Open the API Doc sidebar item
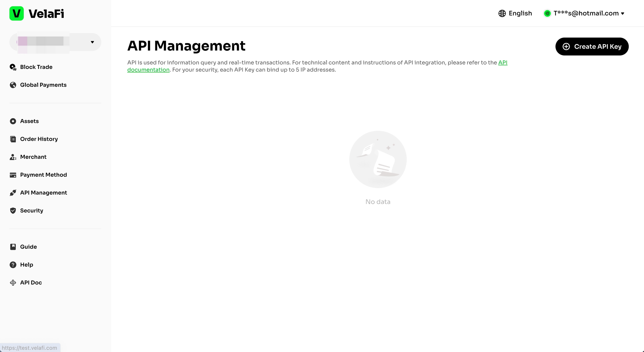644x352 pixels. pyautogui.click(x=31, y=282)
